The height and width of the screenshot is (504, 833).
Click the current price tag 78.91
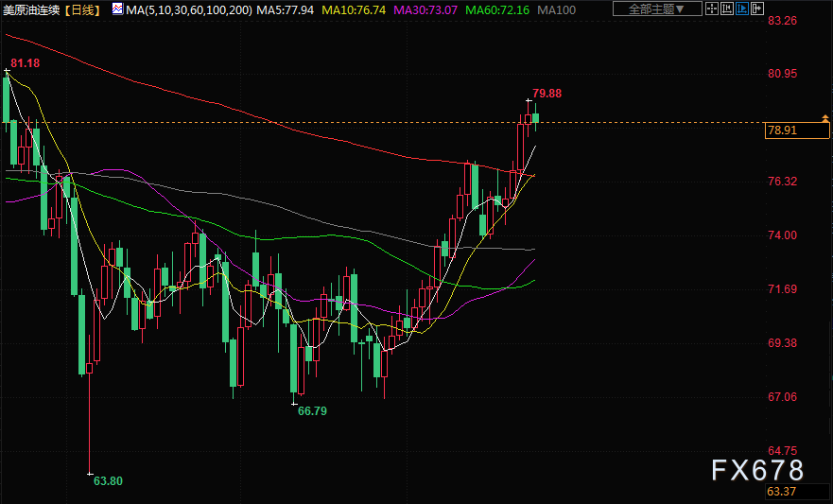coord(797,130)
